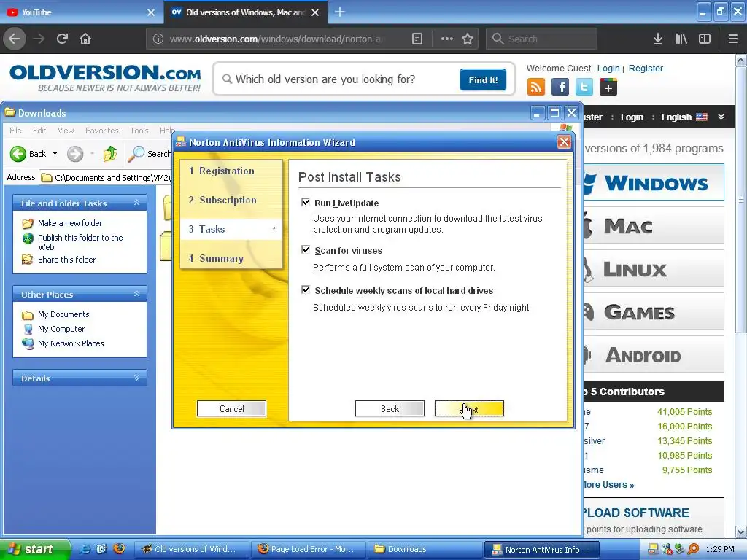Switch to the YouTube tab
The image size is (747, 560).
click(81, 12)
